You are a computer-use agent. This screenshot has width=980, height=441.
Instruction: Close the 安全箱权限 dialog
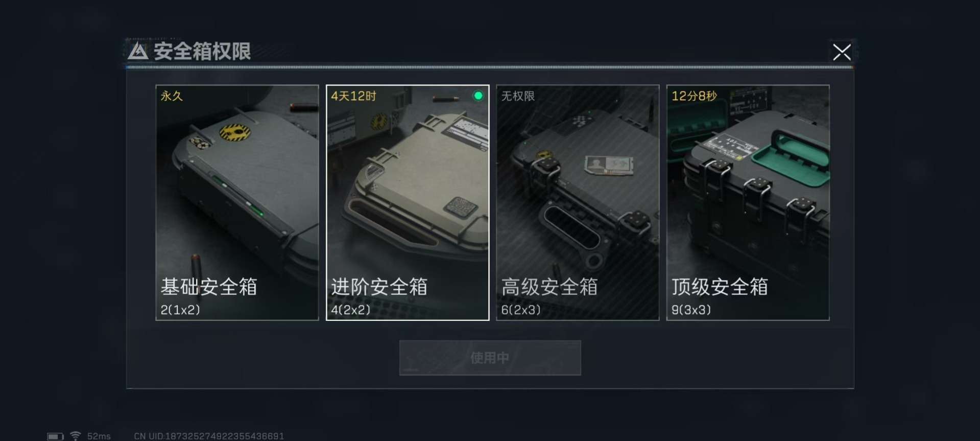842,52
